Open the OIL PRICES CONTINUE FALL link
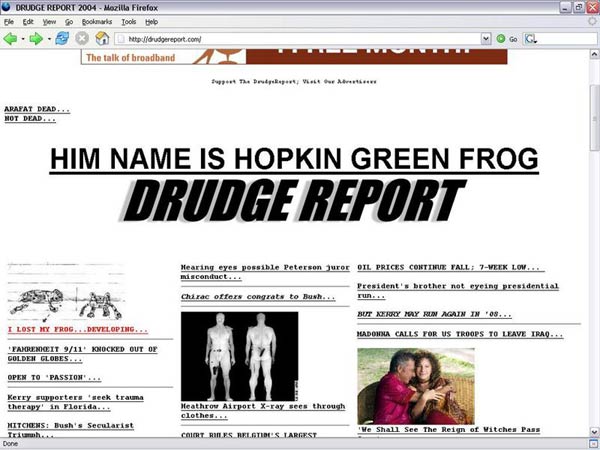Screen dimensions: 600x450 (450, 267)
